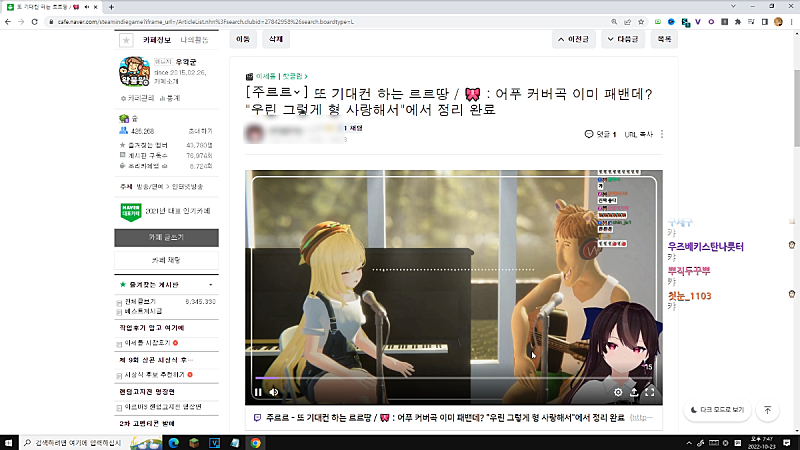Go to previous post 이전글
Image resolution: width=800 pixels, height=450 pixels.
(x=573, y=39)
